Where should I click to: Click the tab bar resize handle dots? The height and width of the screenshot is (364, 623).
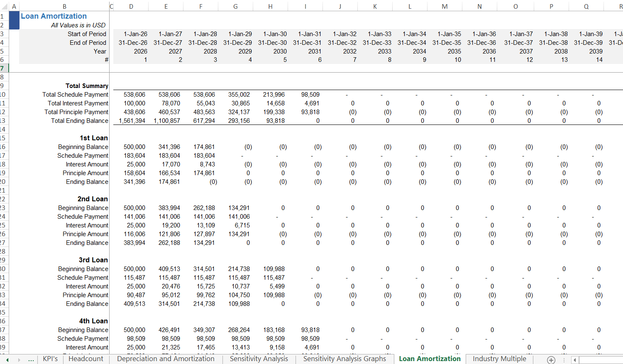coord(563,360)
